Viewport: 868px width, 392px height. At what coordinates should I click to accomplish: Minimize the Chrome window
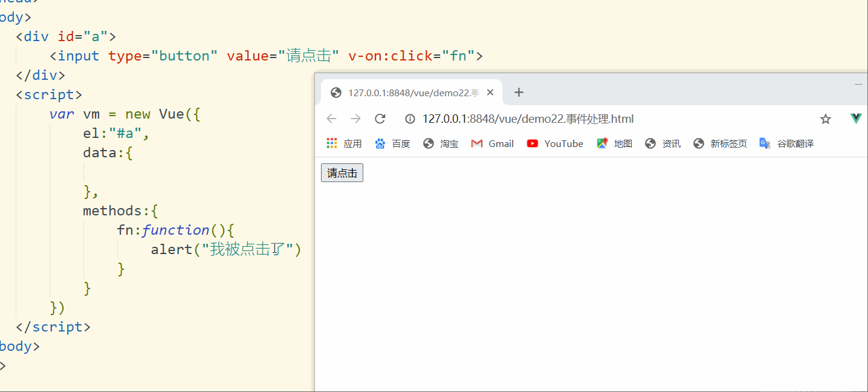pos(858,85)
